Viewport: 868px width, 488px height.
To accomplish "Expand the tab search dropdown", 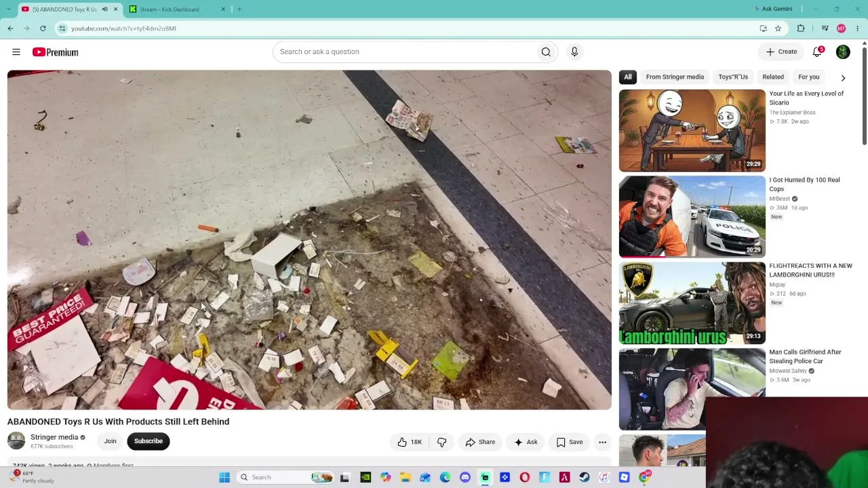I will click(10, 9).
